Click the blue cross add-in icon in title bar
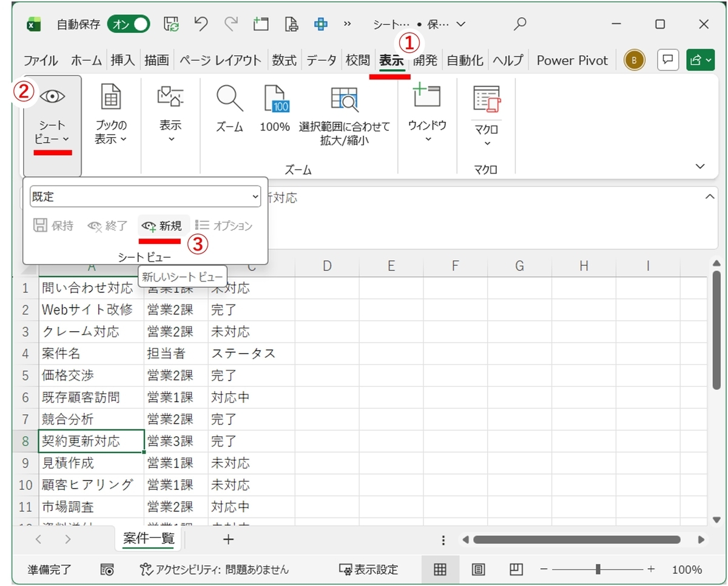This screenshot has height=586, width=728. (x=321, y=24)
